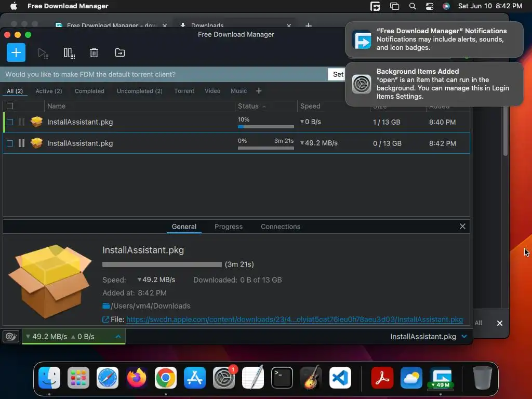This screenshot has height=399, width=532.
Task: Toggle the select all downloads checkbox
Action: pos(10,106)
